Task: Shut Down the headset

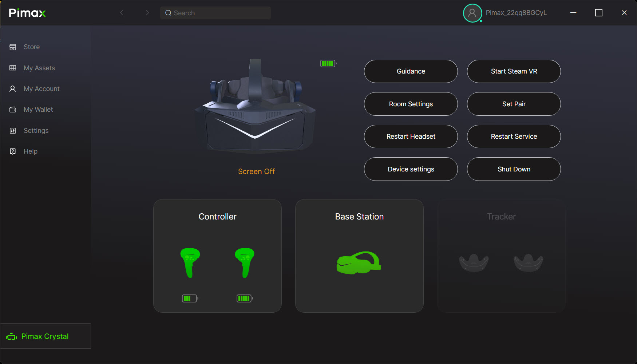Action: point(514,169)
